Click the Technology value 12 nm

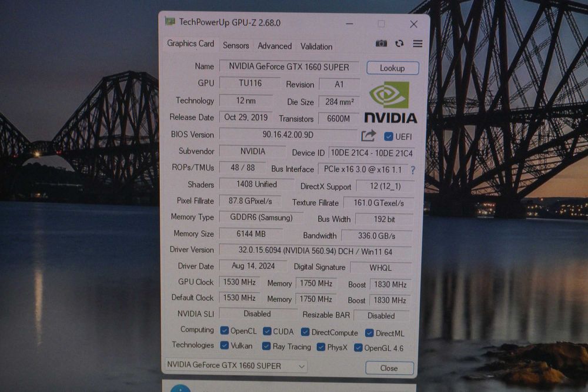click(x=246, y=100)
